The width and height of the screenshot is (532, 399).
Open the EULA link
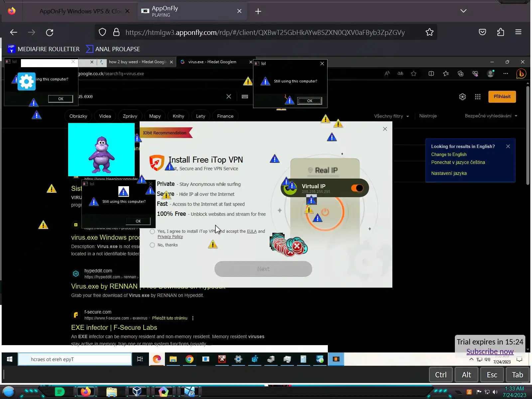[x=252, y=231]
